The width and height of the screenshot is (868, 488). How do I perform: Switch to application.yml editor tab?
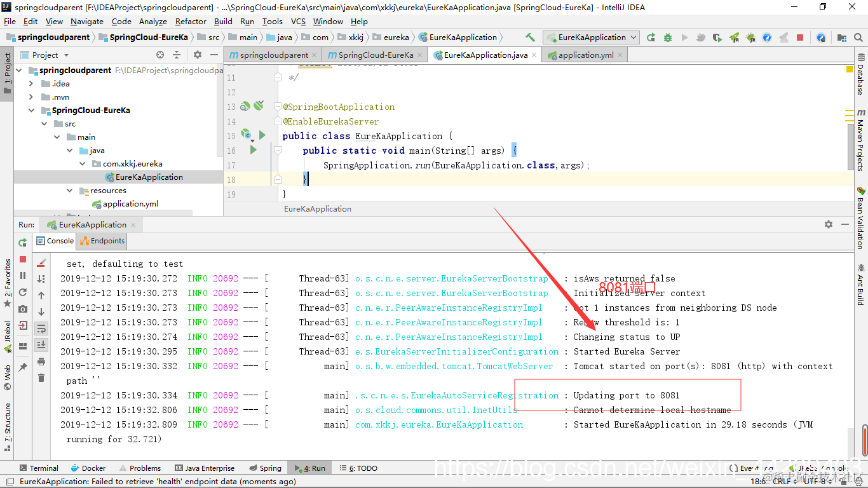click(586, 55)
